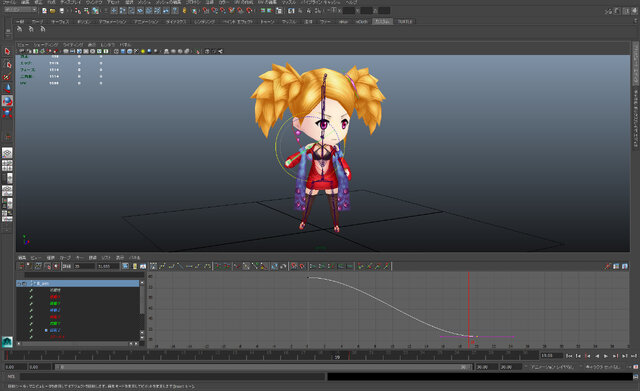Apply spline tangents in Graph Editor toolbar
Image resolution: width=640 pixels, height=391 pixels.
tap(162, 266)
